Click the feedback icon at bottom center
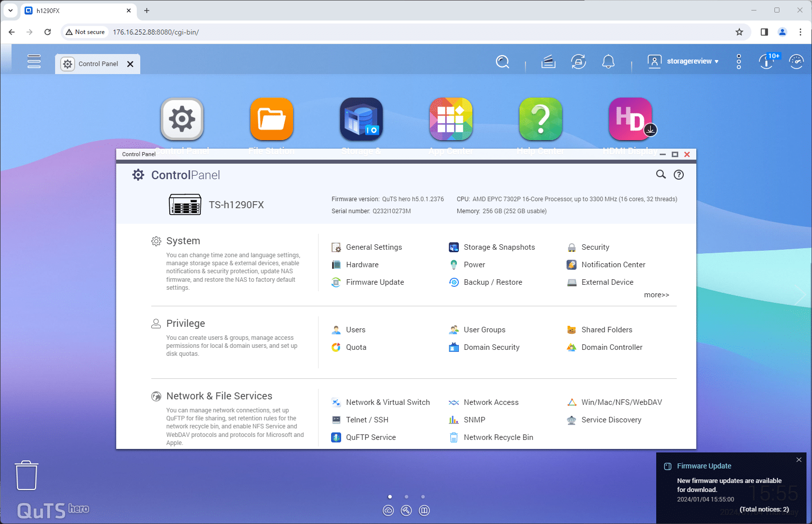Viewport: 812px width, 524px height. [x=424, y=510]
